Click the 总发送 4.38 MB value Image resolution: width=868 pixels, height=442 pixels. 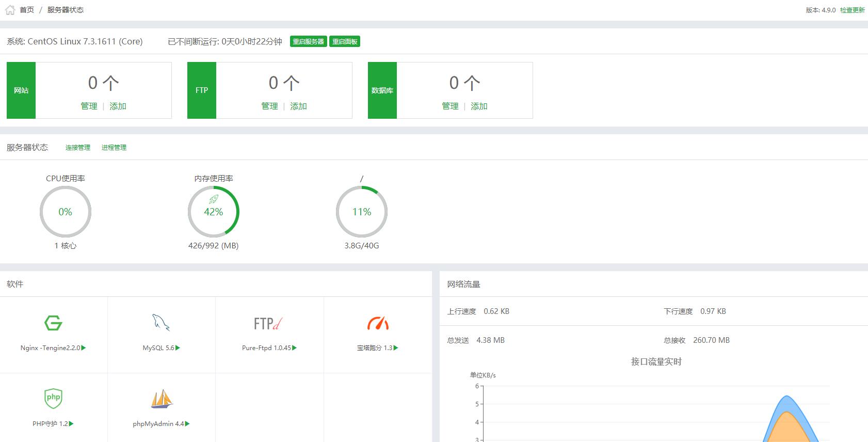click(x=490, y=340)
